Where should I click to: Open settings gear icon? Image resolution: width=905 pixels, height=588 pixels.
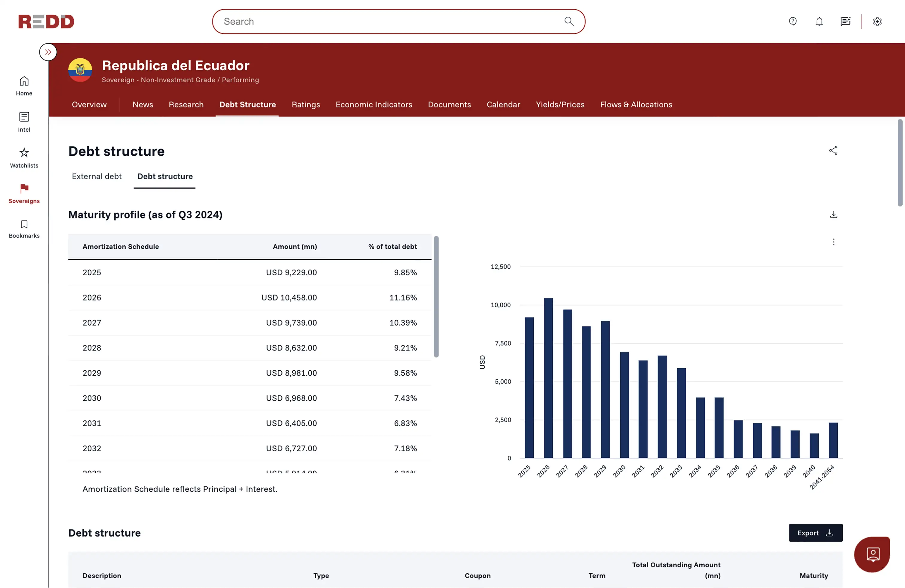point(877,21)
